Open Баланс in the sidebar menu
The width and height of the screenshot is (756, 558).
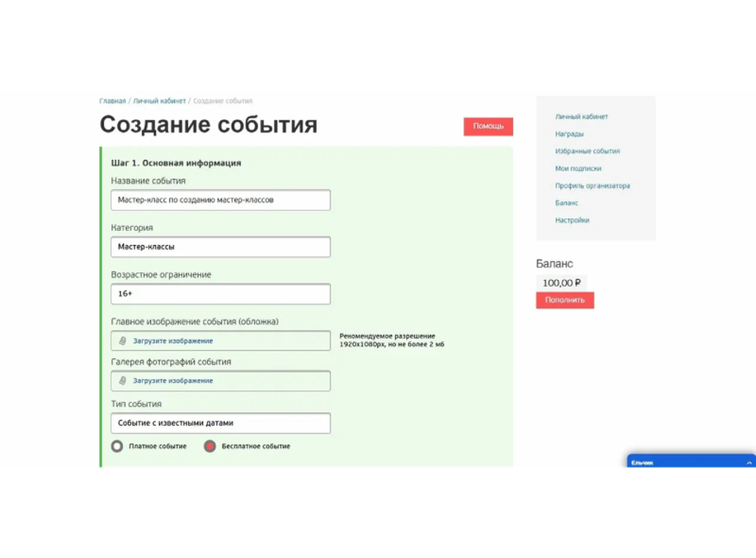click(x=566, y=203)
